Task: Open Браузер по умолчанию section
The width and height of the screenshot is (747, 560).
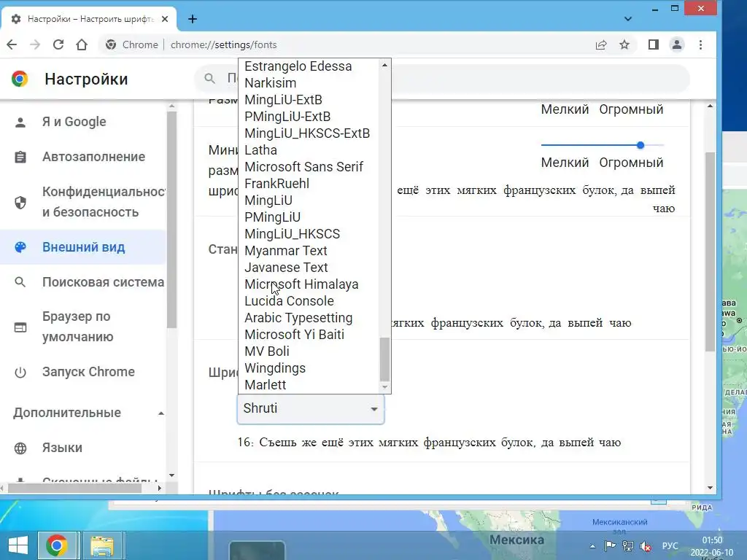Action: pyautogui.click(x=83, y=327)
